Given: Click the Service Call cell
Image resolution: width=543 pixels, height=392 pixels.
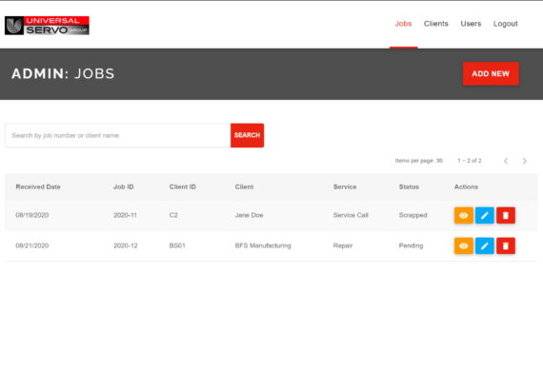Looking at the screenshot, I should [x=351, y=215].
